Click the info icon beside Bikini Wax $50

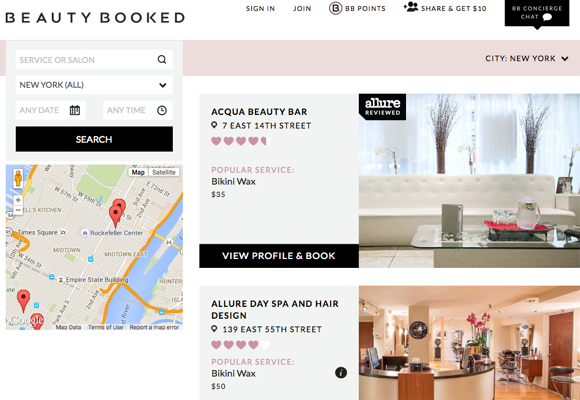tap(341, 373)
